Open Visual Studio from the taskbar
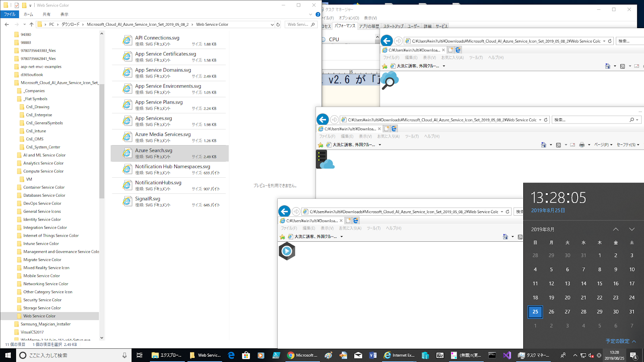This screenshot has height=362, width=644. point(507,355)
